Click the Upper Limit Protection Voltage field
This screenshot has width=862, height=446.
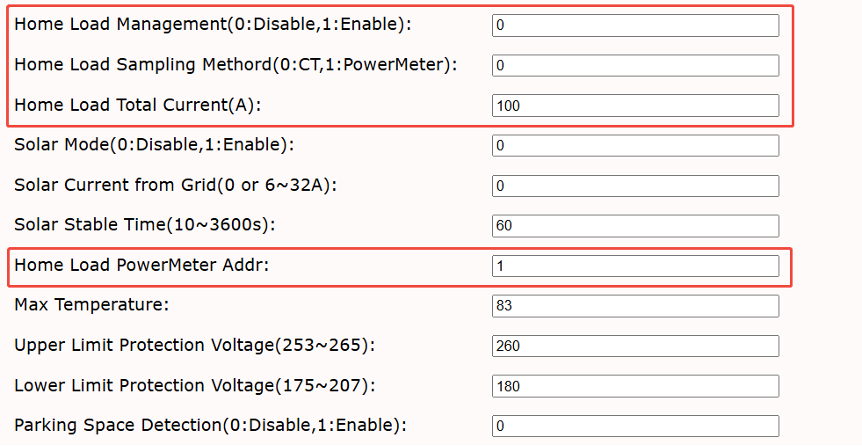tap(636, 346)
